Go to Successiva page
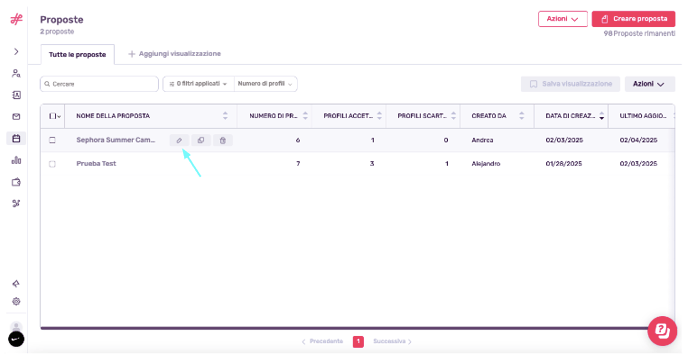The height and width of the screenshot is (363, 688). click(392, 341)
